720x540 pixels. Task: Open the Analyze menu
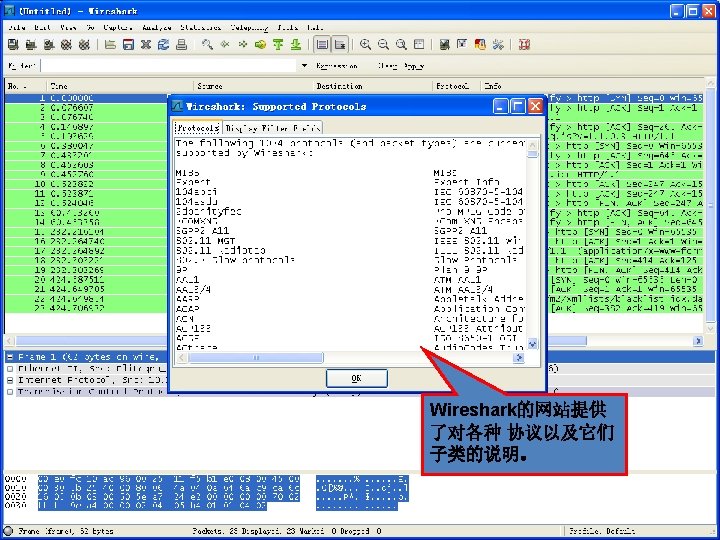157,28
